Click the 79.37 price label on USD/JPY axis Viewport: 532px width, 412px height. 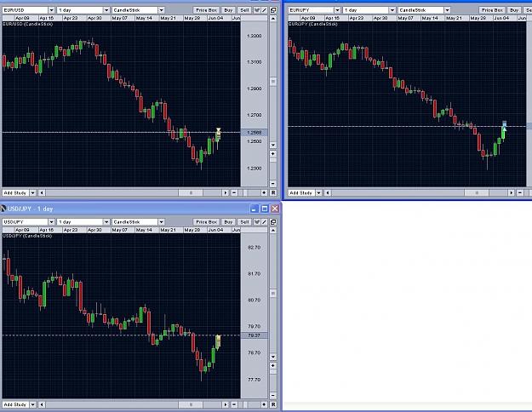tap(255, 335)
